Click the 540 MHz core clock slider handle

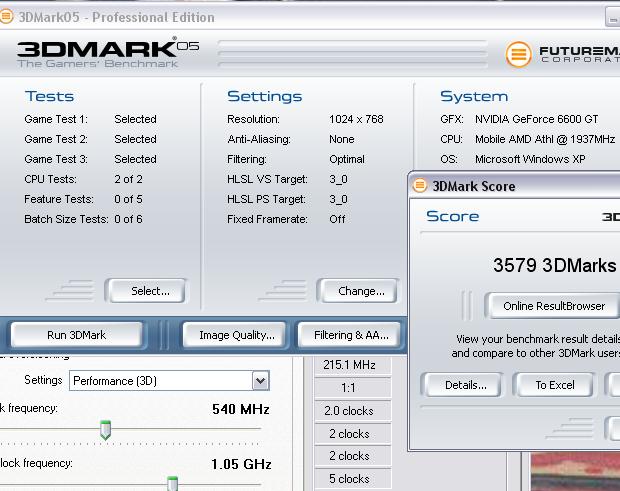pyautogui.click(x=105, y=430)
